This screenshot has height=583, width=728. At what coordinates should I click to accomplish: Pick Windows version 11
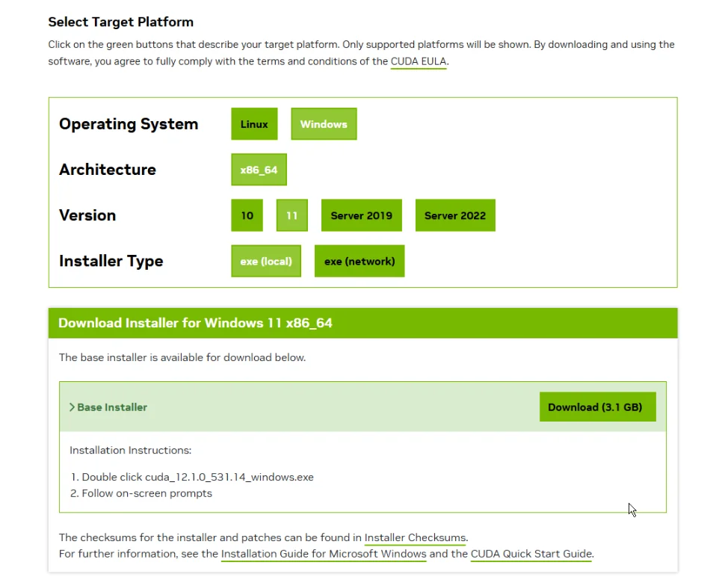(x=291, y=215)
